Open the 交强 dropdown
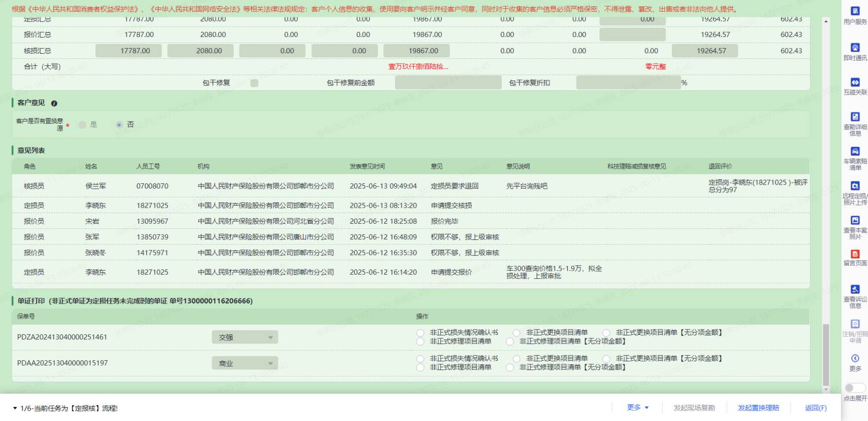 tap(245, 337)
